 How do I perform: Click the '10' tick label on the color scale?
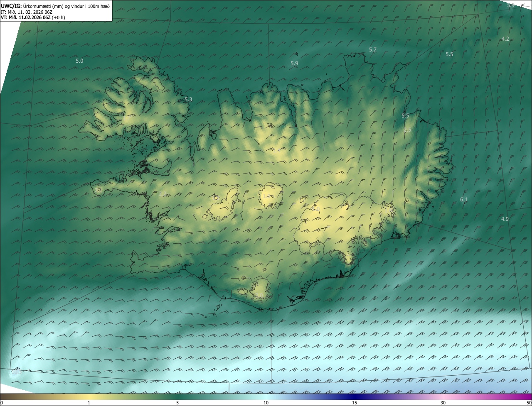click(x=266, y=403)
